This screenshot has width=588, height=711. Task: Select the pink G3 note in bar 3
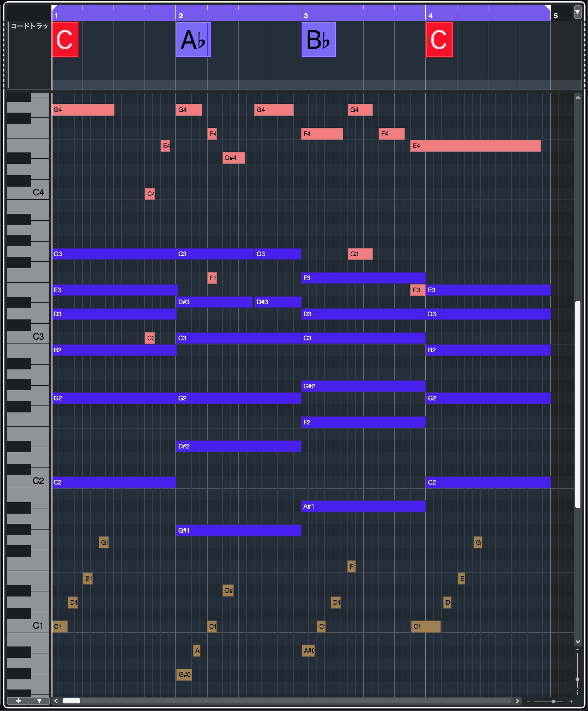click(360, 254)
